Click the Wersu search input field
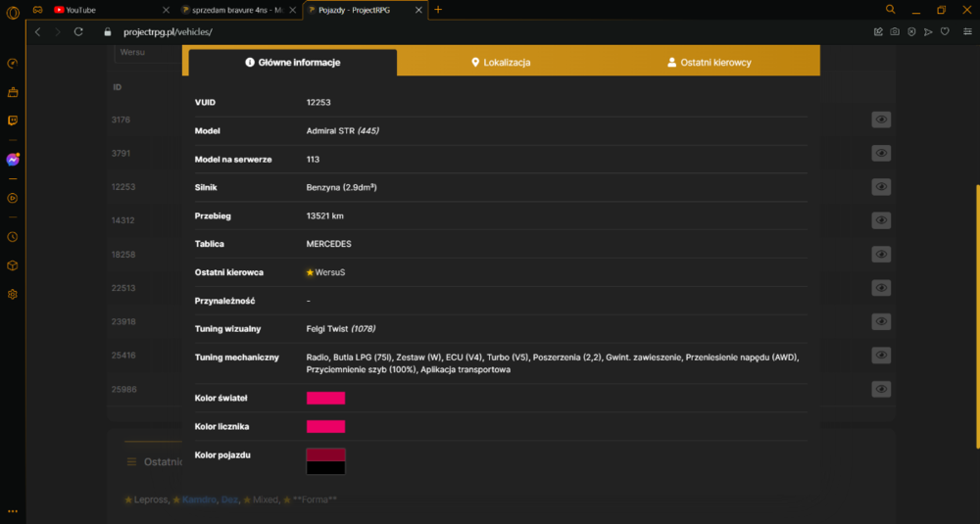 [x=148, y=53]
